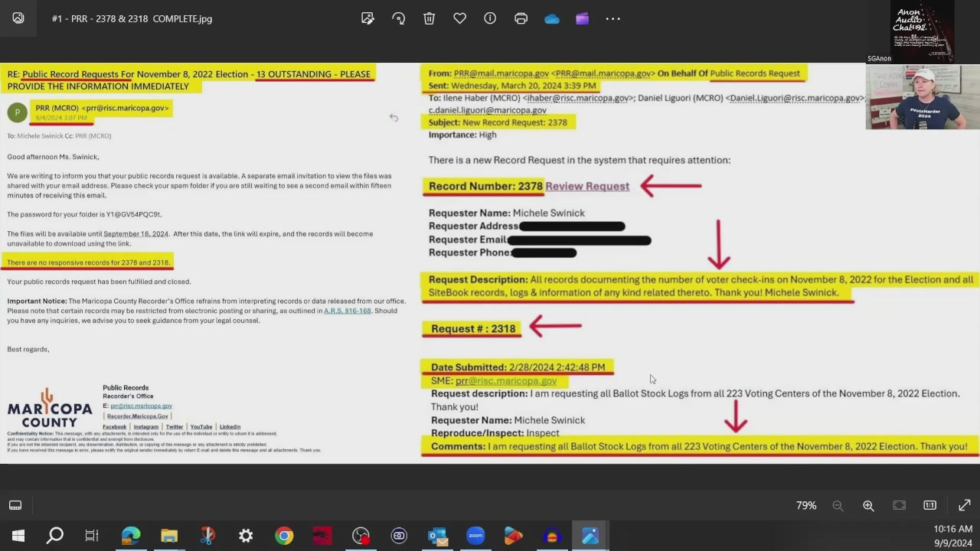The height and width of the screenshot is (551, 980).
Task: Toggle the filmstrip icon at bottom left
Action: tap(15, 505)
